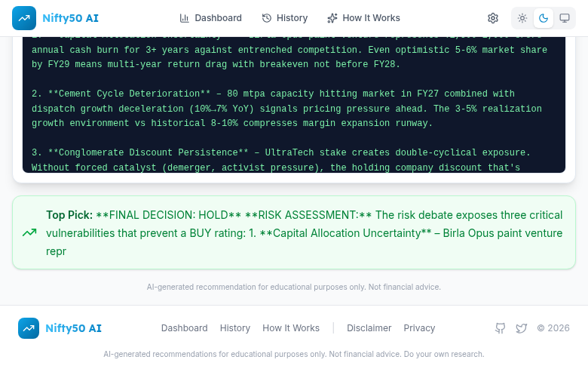Open settings via the gear icon
This screenshot has width=588, height=372.
(493, 18)
